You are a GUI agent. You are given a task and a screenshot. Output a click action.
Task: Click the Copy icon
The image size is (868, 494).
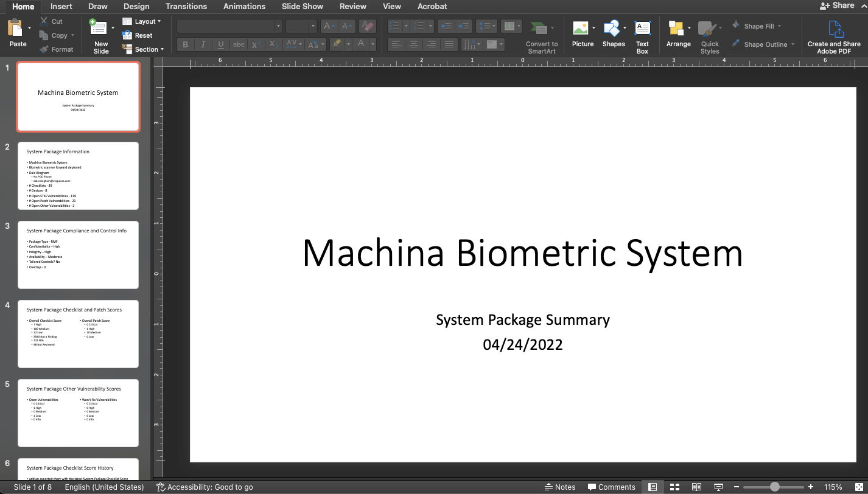(44, 35)
